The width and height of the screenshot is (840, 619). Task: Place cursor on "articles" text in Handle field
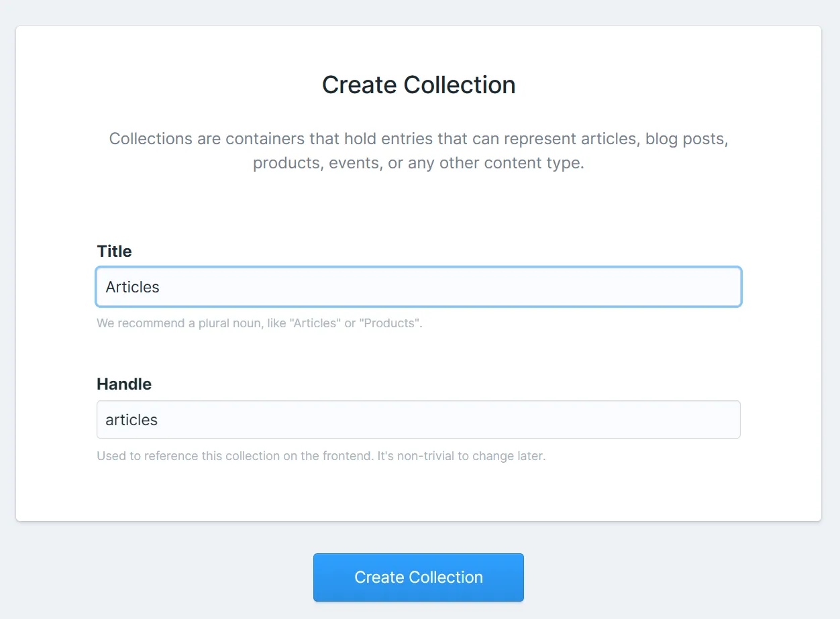pyautogui.click(x=132, y=420)
